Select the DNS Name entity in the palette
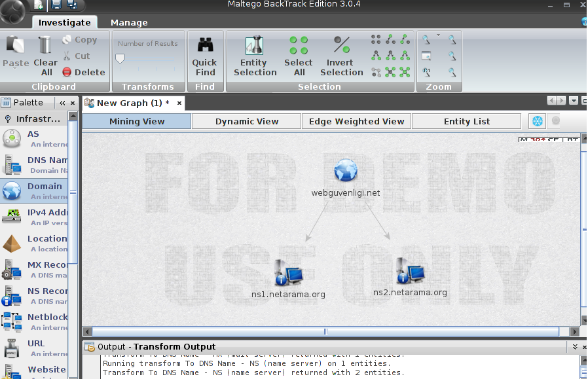This screenshot has width=588, height=381. pos(34,164)
